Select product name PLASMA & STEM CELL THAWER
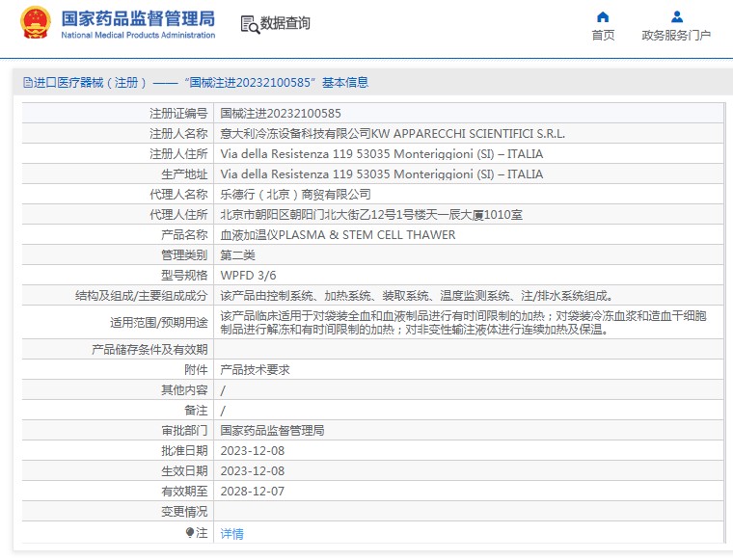Viewport: 733px width, 560px height. pos(366,234)
